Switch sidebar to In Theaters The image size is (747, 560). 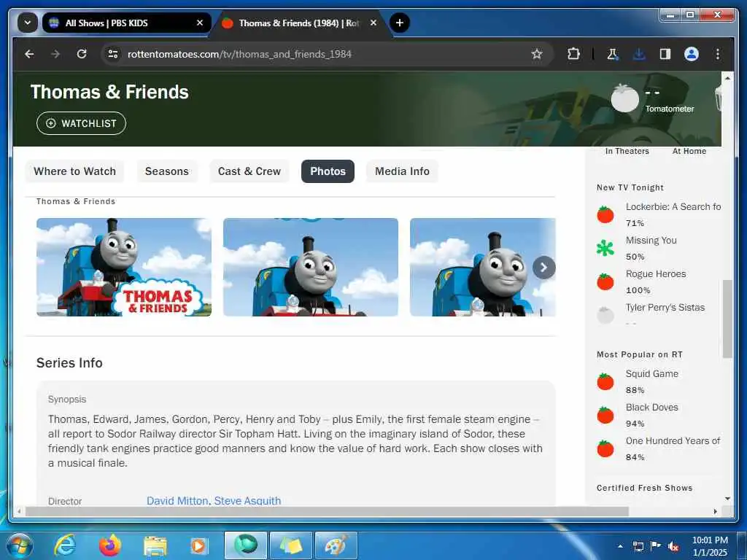(x=627, y=151)
